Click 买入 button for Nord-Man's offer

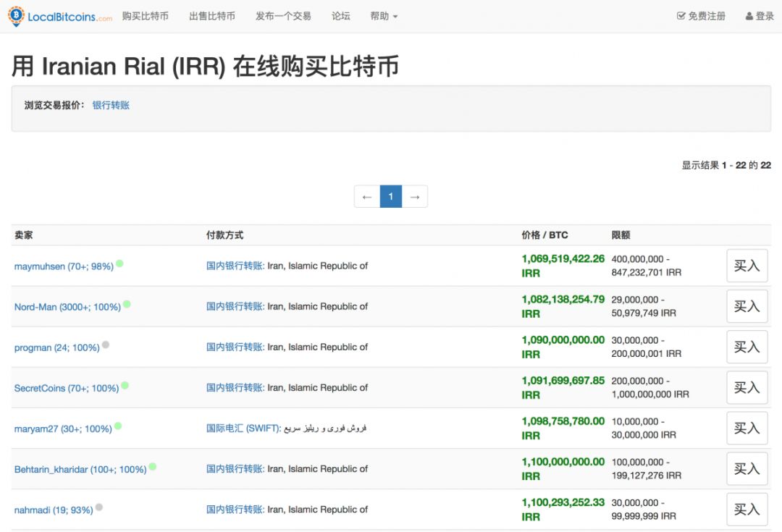point(747,306)
